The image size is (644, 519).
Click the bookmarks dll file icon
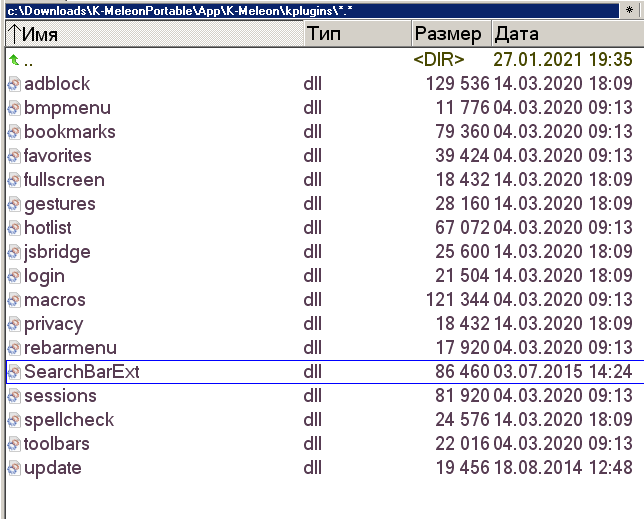[14, 132]
